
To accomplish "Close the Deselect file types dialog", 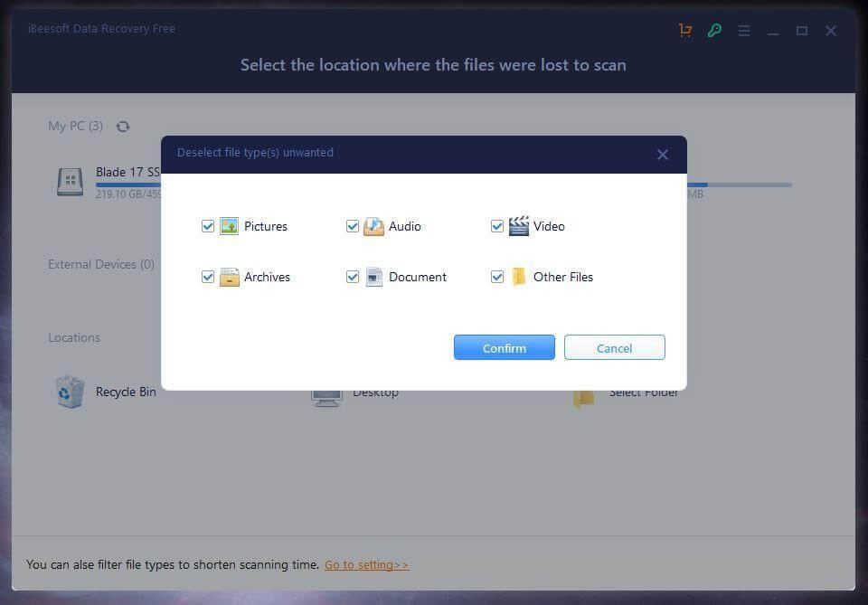I will pyautogui.click(x=663, y=155).
